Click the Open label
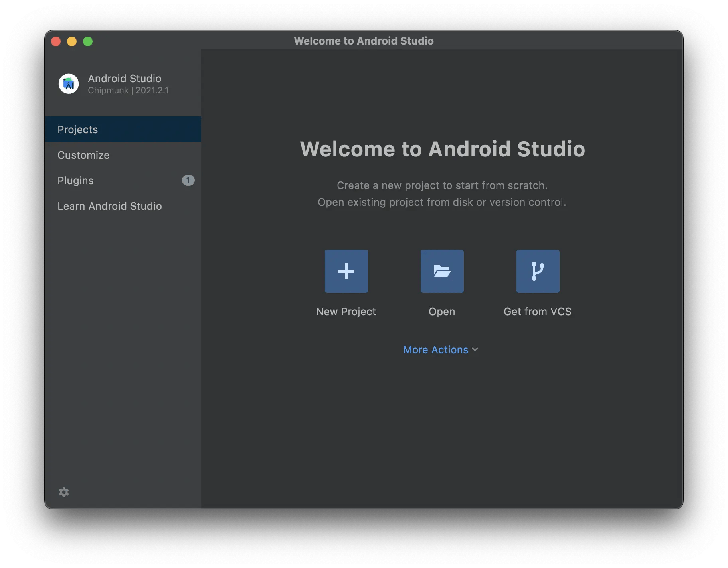 coord(442,312)
